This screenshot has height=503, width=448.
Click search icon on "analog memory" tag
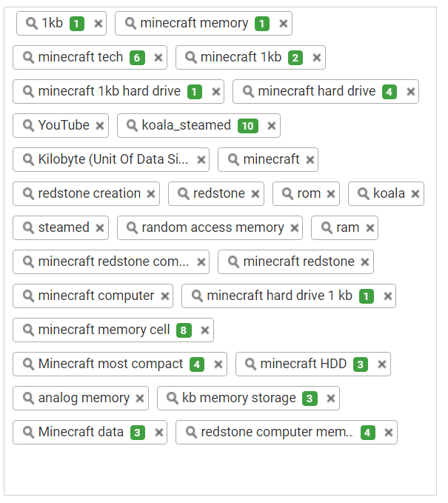[x=29, y=399]
